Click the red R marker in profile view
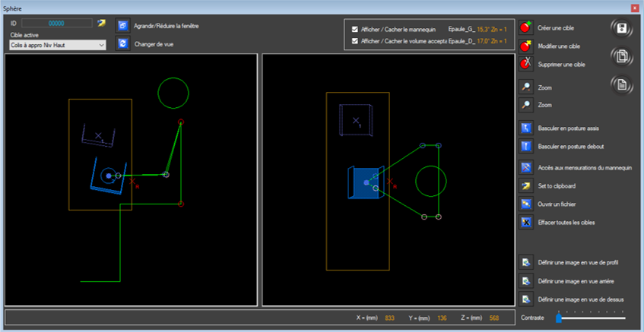The width and height of the screenshot is (644, 332). click(x=132, y=181)
